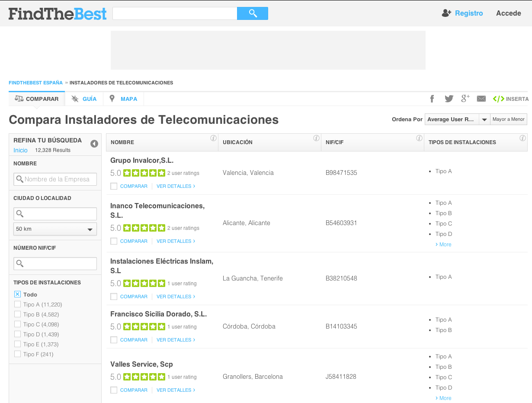532x403 pixels.
Task: Expand More types for Valles Service
Action: pos(443,398)
